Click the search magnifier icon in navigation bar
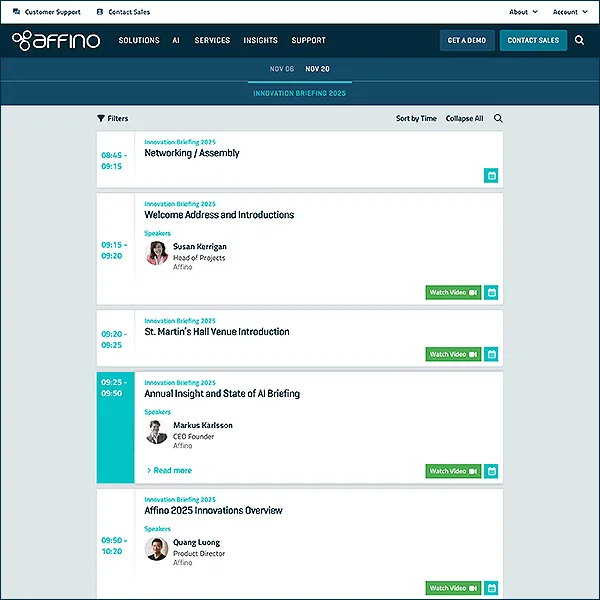 point(579,41)
